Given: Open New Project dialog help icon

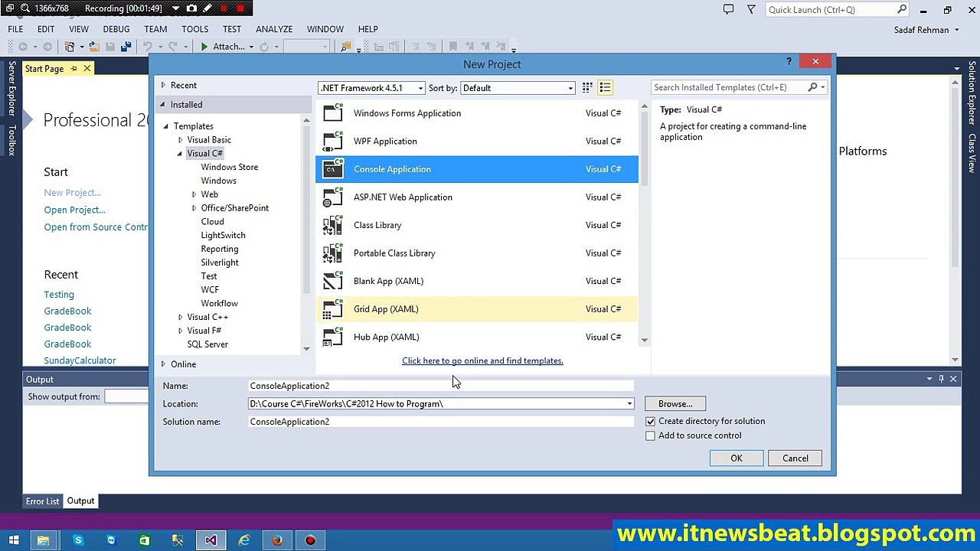Looking at the screenshot, I should [789, 61].
